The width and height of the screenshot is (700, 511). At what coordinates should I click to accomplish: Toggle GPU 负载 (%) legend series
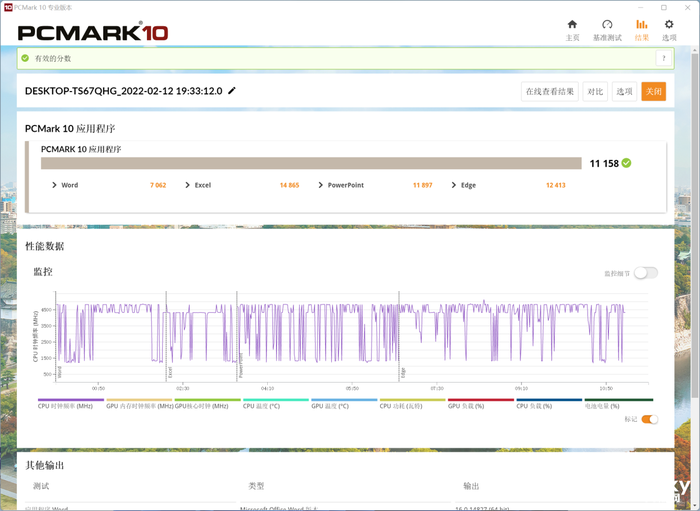(x=480, y=403)
